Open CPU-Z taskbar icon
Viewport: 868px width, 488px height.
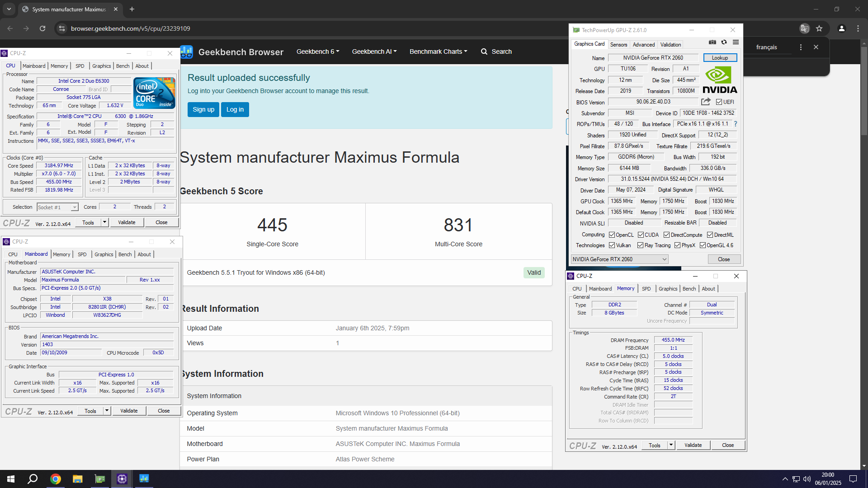[x=122, y=479]
